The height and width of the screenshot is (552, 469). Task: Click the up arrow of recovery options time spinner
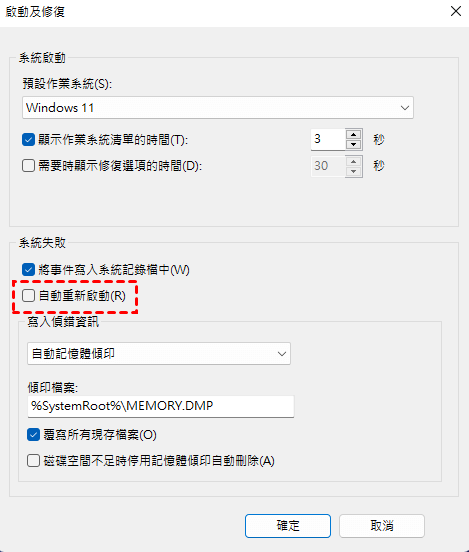[x=354, y=162]
